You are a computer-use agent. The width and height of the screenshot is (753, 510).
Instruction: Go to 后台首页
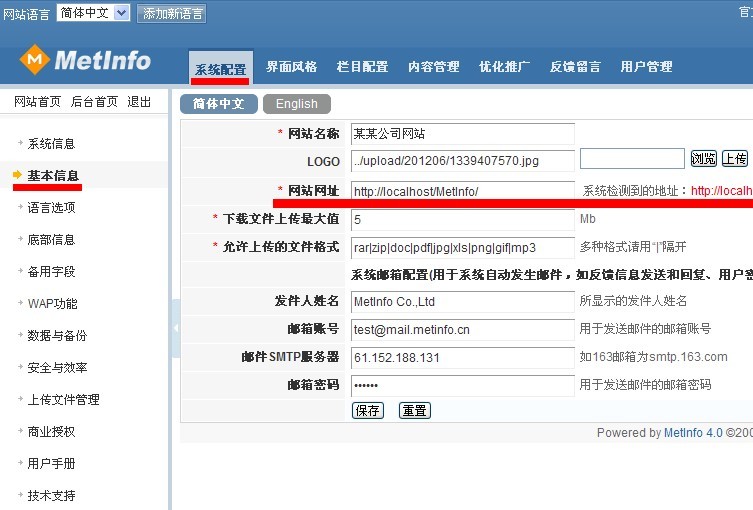pos(94,101)
